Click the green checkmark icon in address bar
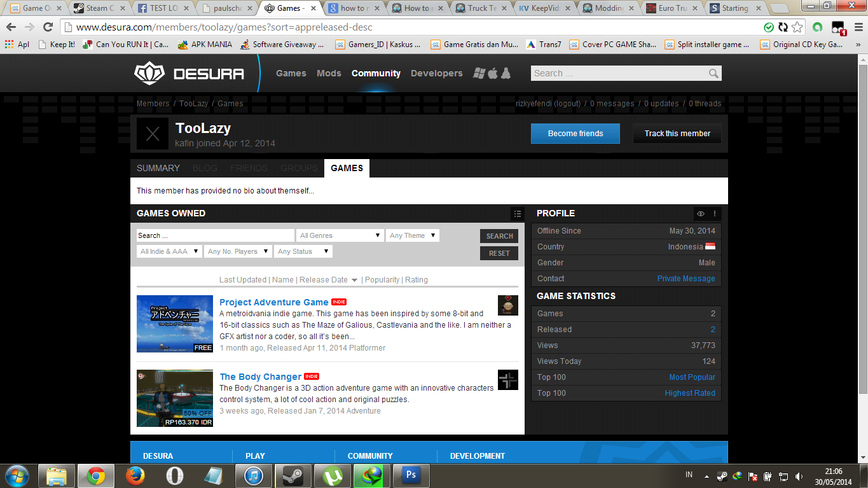868x488 pixels. [769, 27]
